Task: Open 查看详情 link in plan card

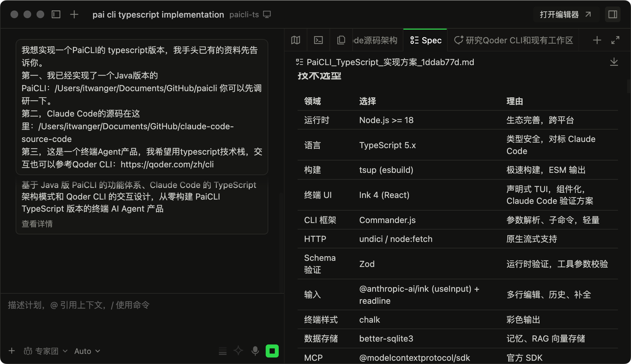Action: (x=37, y=224)
